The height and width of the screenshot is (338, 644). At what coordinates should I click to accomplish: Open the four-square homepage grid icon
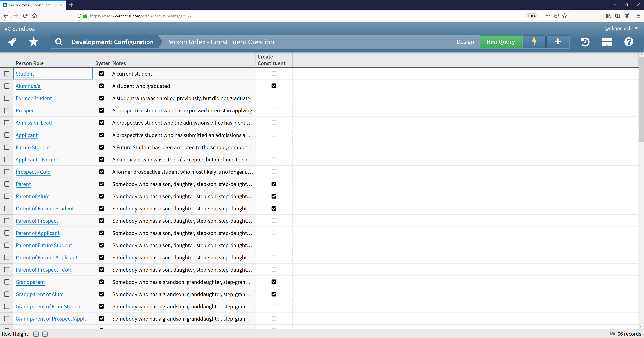[607, 42]
